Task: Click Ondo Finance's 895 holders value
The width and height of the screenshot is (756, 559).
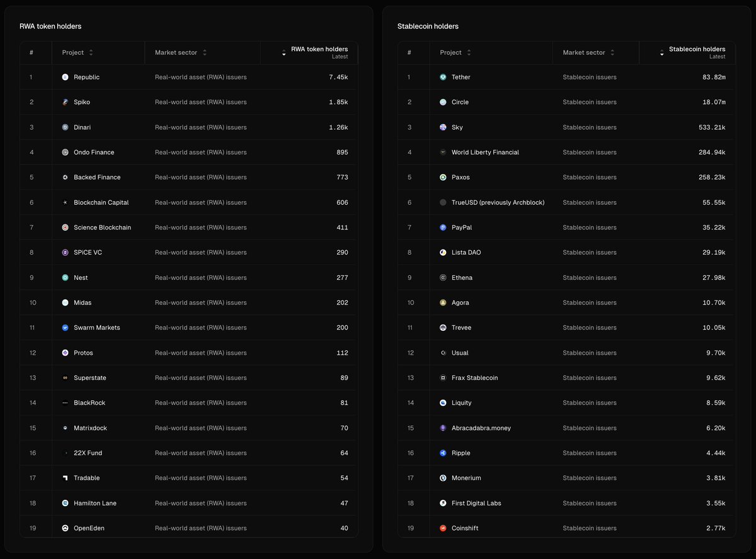Action: point(342,153)
